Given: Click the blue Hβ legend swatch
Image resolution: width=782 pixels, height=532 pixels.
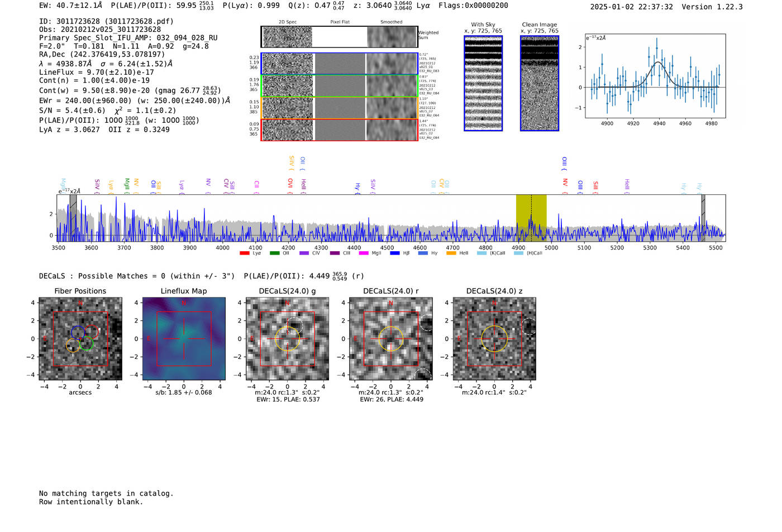Looking at the screenshot, I should tap(395, 253).
